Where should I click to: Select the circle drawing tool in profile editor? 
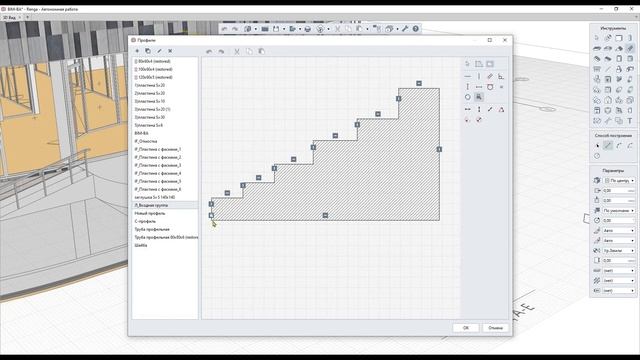[x=468, y=97]
